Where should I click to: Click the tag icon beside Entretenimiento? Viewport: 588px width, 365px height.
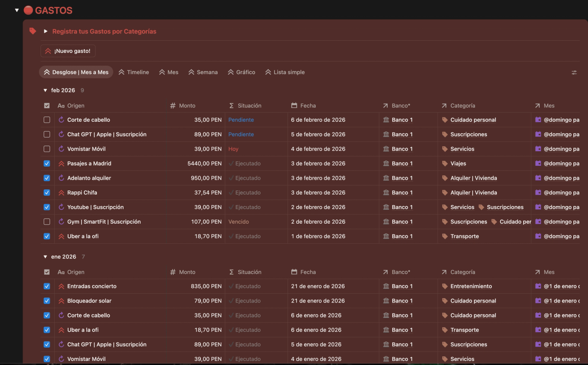click(445, 286)
